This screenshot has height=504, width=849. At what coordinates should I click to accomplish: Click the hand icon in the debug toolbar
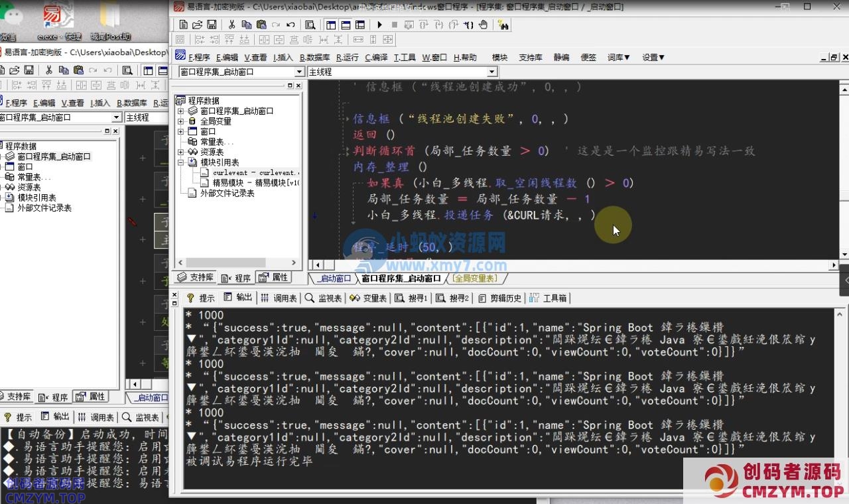[484, 25]
